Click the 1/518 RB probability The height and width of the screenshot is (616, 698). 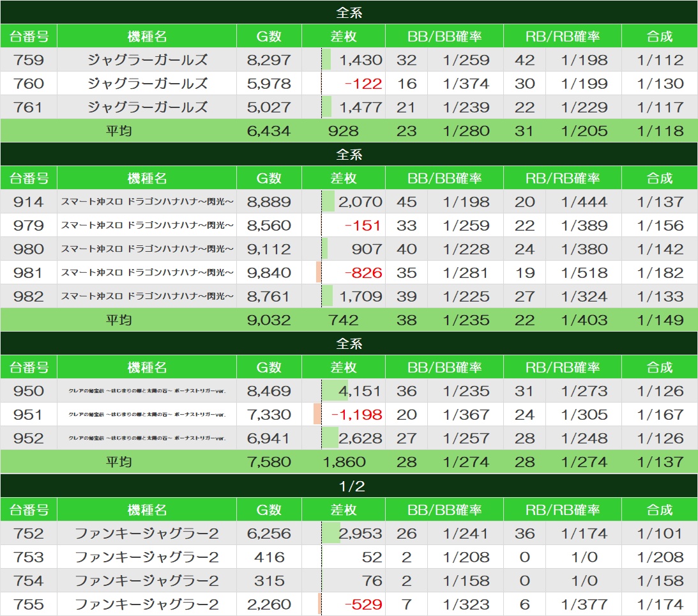(584, 273)
